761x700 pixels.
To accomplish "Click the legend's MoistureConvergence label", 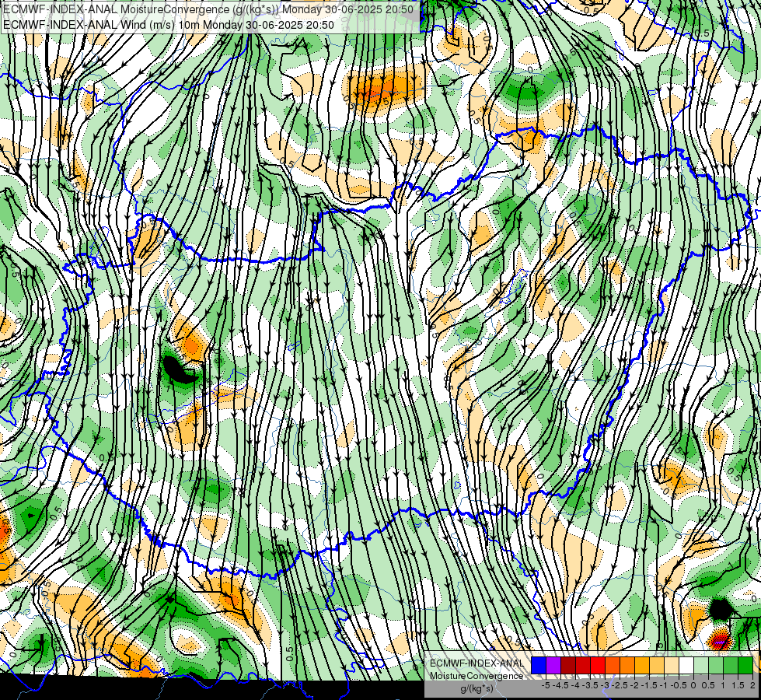I will [x=477, y=676].
